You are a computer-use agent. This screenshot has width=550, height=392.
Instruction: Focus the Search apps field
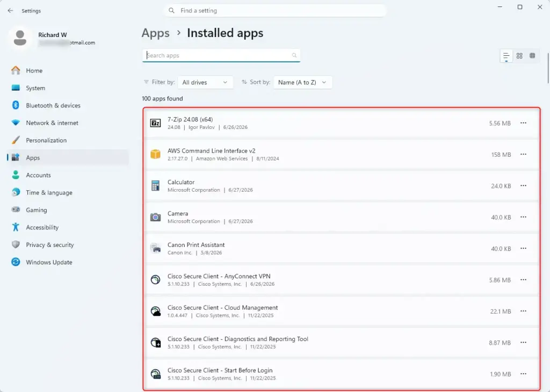[x=221, y=55]
